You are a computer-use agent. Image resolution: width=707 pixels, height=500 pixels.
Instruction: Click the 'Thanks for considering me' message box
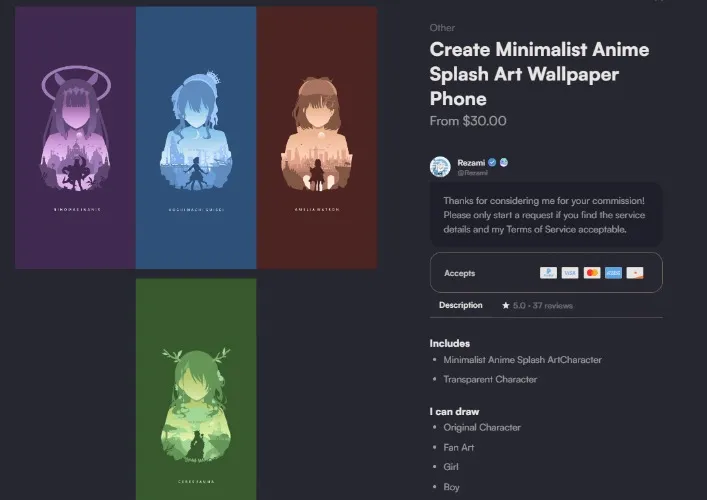click(x=546, y=215)
